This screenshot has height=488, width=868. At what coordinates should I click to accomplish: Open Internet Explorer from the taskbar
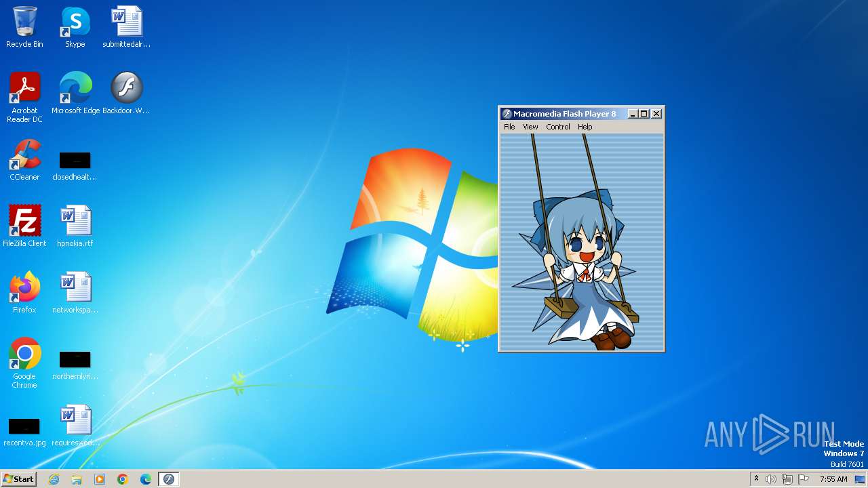click(54, 479)
